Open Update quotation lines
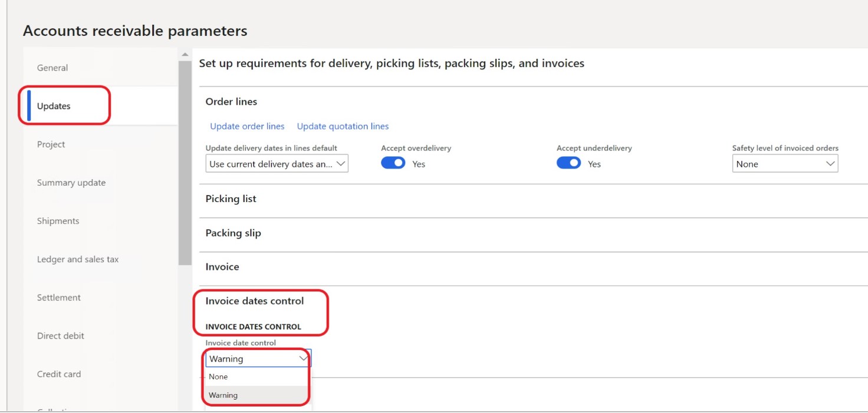 pyautogui.click(x=343, y=125)
